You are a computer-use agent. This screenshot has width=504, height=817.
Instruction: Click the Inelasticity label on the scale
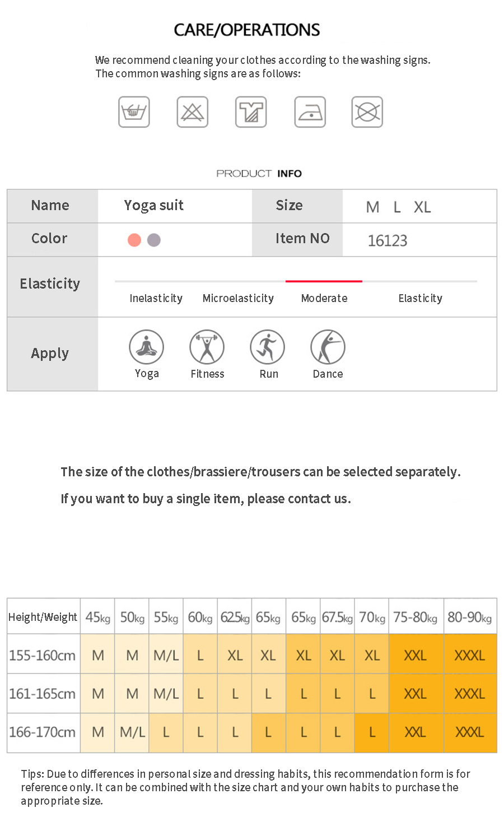156,298
